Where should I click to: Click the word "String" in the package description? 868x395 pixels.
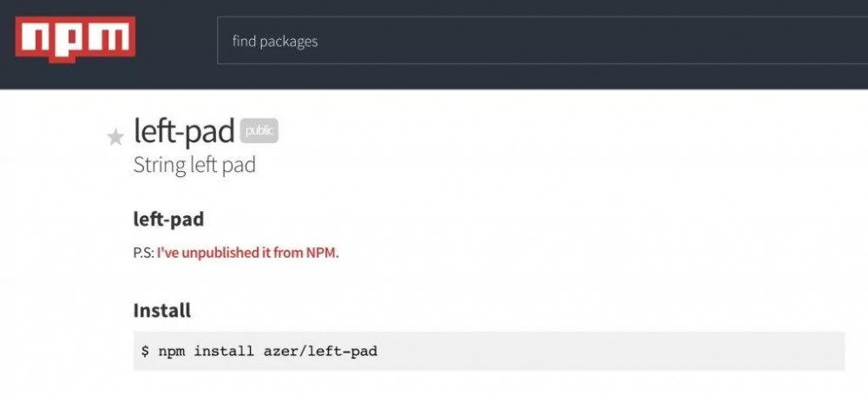160,165
